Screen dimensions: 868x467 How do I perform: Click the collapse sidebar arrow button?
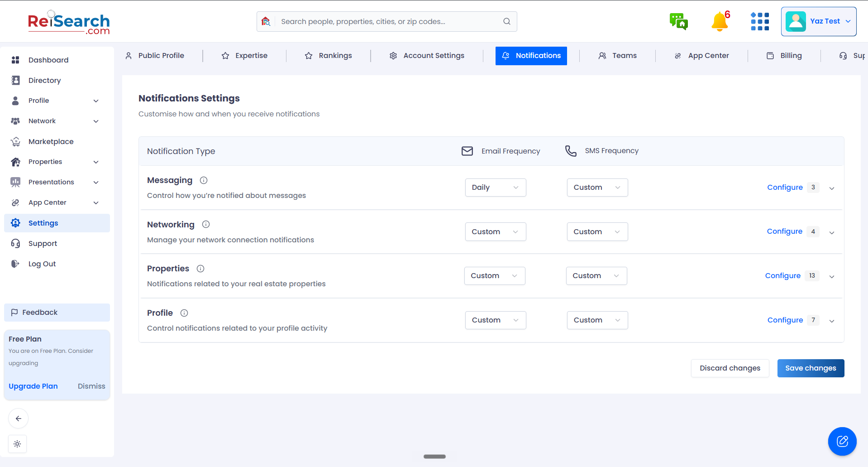pyautogui.click(x=18, y=419)
